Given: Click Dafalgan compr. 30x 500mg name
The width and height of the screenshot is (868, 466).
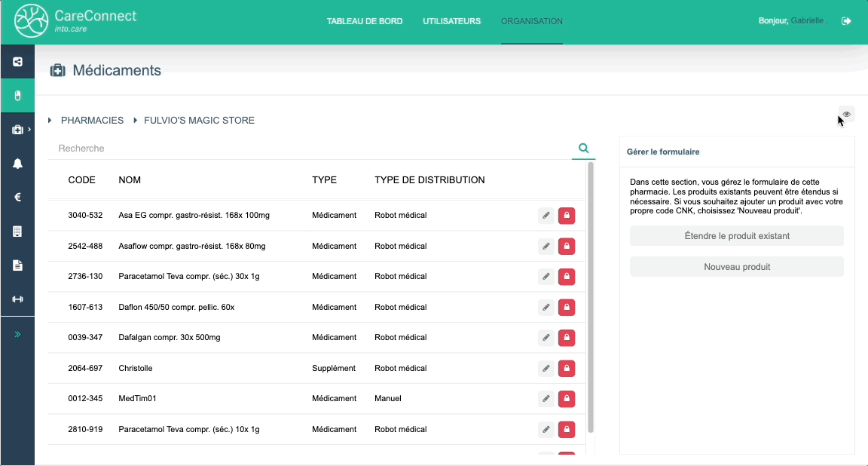Looking at the screenshot, I should 170,338.
